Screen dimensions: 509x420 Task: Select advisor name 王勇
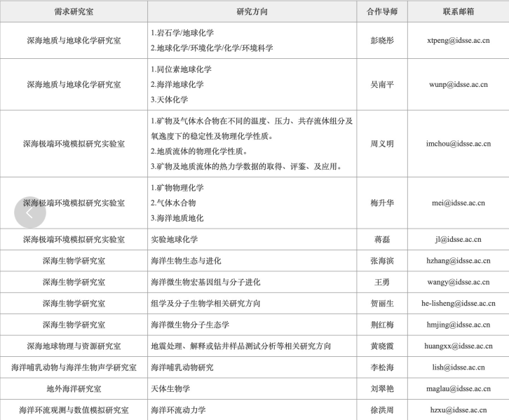pos(382,282)
